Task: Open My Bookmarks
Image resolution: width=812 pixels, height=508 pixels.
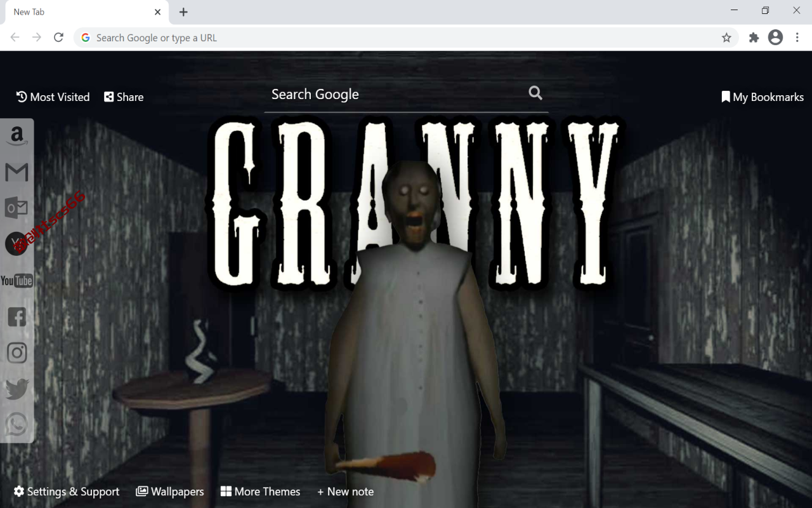Action: coord(763,97)
